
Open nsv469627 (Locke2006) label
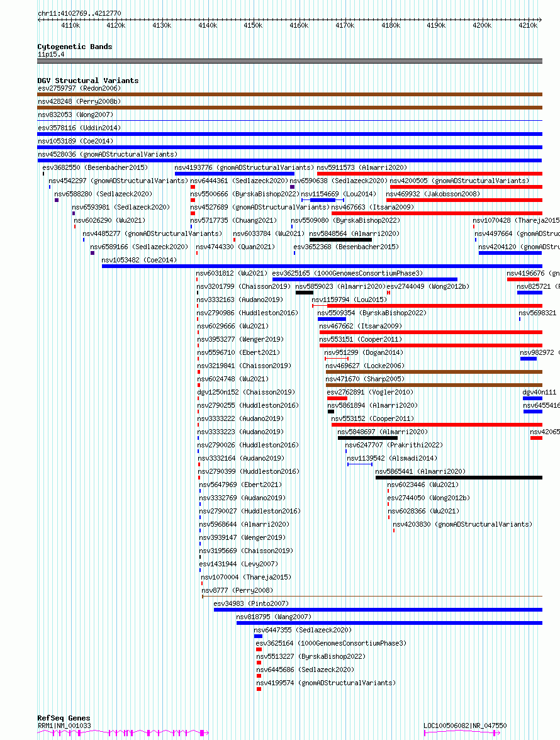365,366
